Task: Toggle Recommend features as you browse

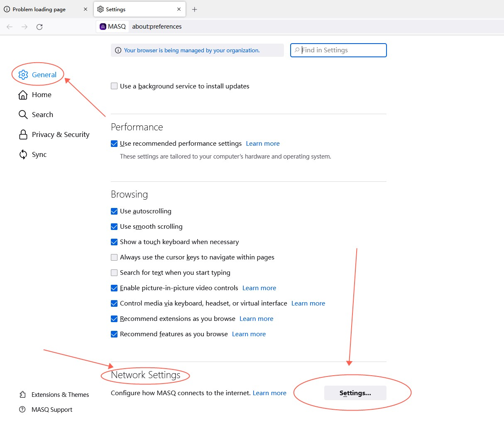Action: click(x=114, y=334)
